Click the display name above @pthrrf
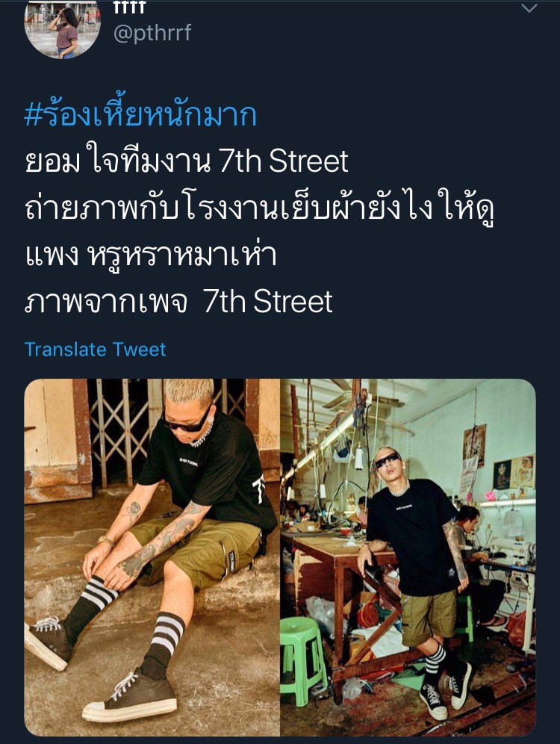The width and height of the screenshot is (560, 744). click(x=129, y=7)
